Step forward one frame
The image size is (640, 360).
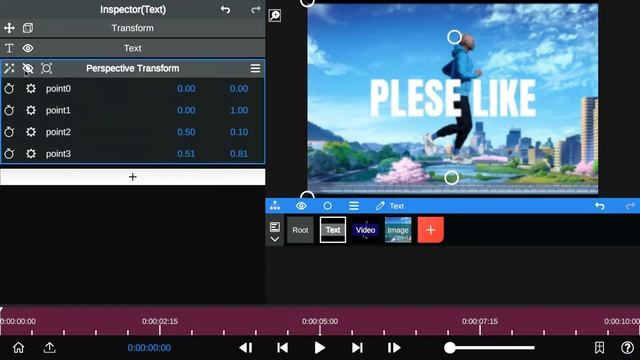[394, 348]
